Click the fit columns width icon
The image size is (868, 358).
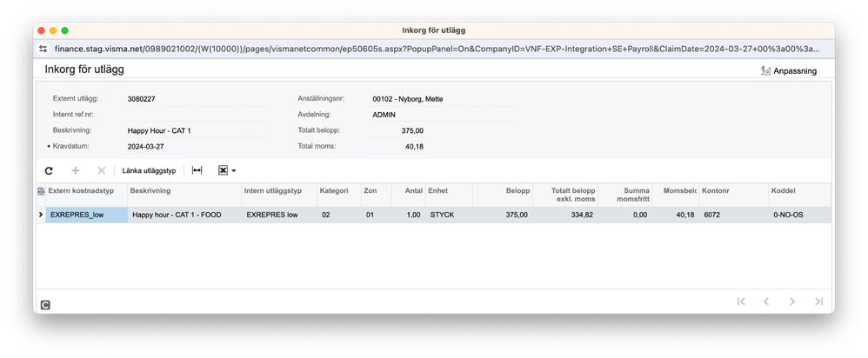[x=197, y=171]
